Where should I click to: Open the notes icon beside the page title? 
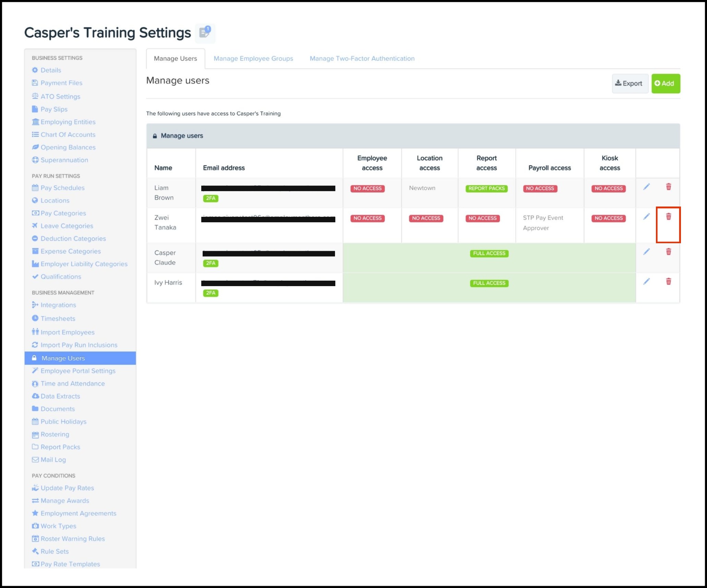(x=205, y=33)
